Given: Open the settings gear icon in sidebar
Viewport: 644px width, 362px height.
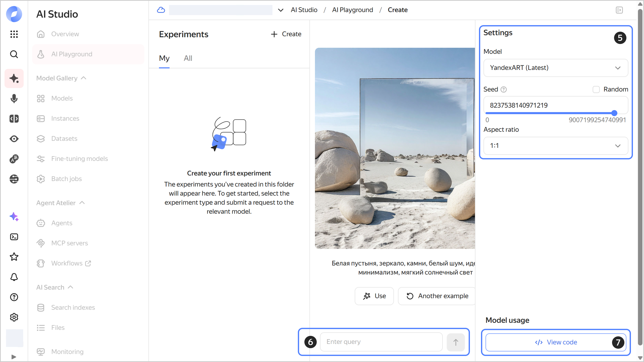Looking at the screenshot, I should pos(14,317).
